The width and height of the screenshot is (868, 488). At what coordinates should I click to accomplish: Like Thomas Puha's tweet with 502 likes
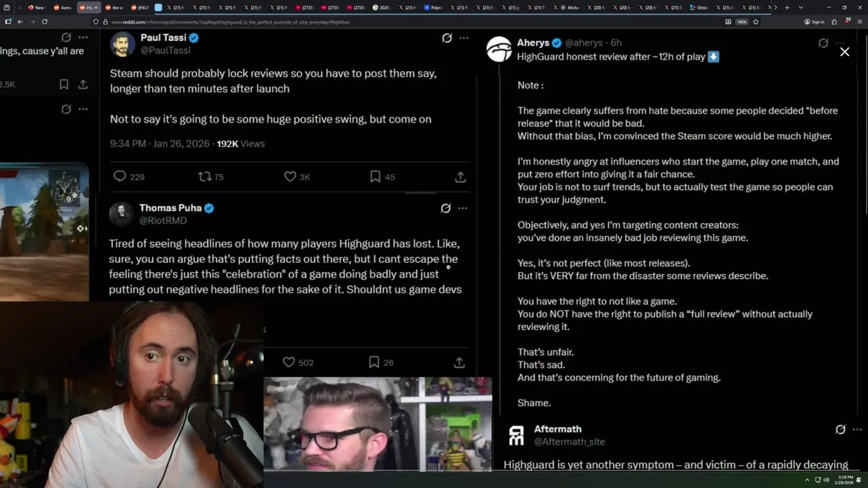[x=298, y=363]
